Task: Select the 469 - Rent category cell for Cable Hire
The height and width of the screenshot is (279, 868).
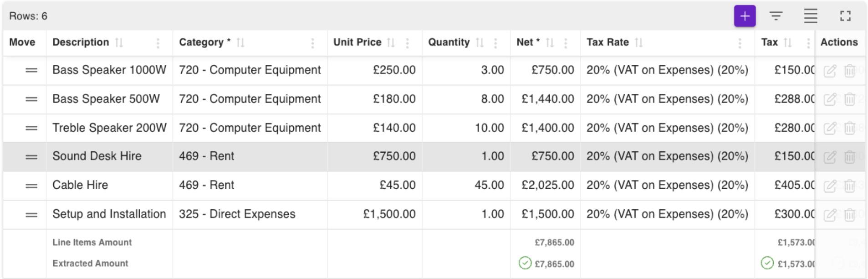Action: (206, 185)
